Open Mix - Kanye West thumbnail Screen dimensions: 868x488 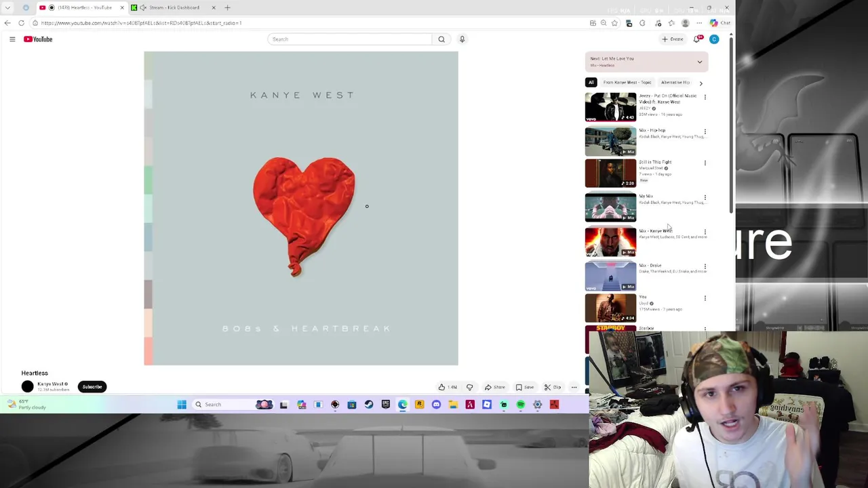610,242
